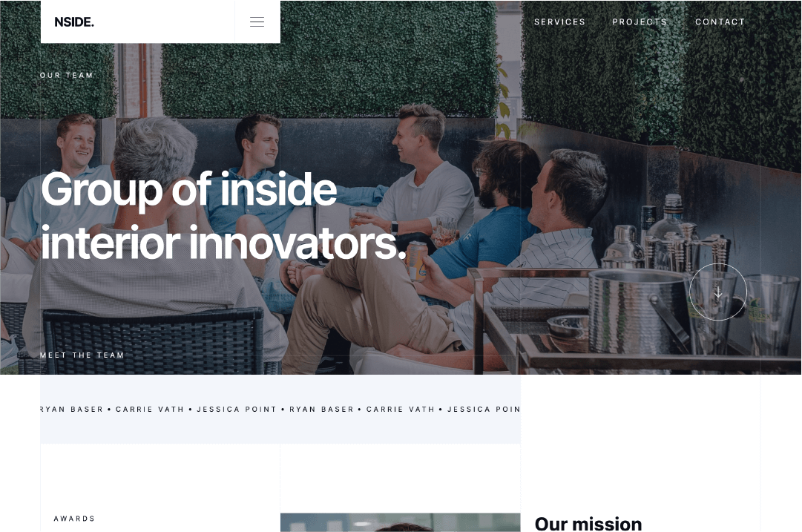Open the Services menu item

pyautogui.click(x=559, y=22)
